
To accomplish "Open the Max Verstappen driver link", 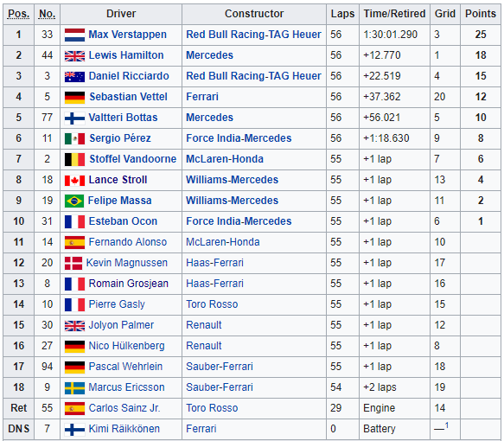I will pyautogui.click(x=128, y=35).
